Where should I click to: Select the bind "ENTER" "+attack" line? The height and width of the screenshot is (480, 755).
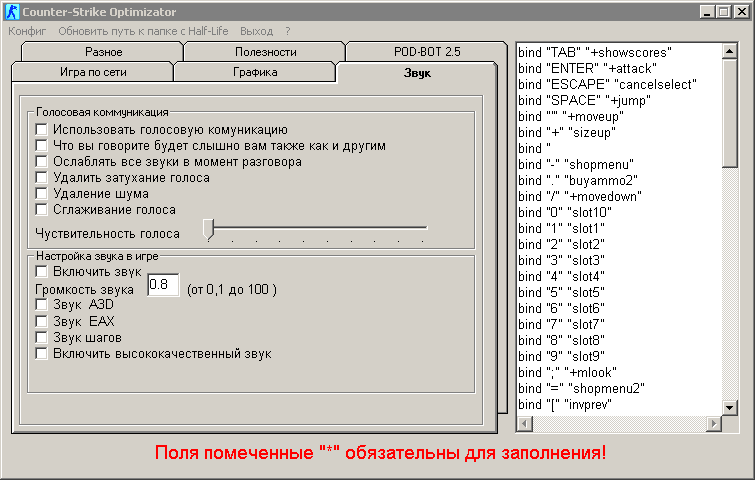587,68
